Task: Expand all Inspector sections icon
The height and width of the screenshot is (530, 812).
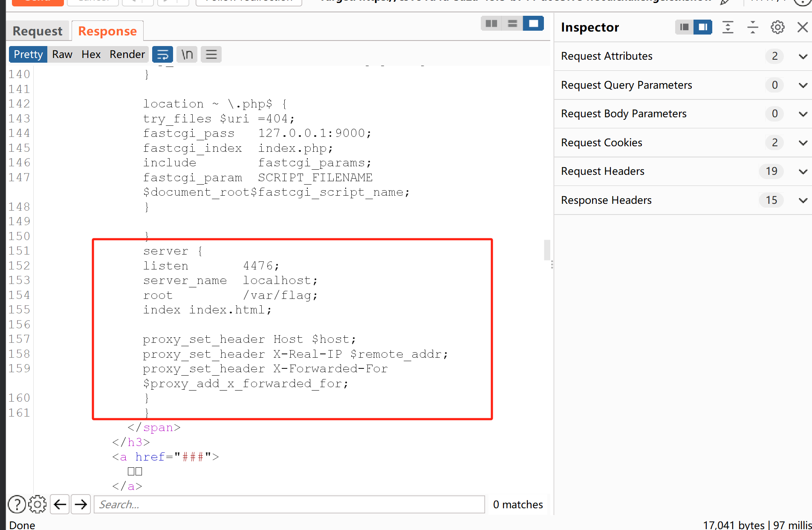Action: coord(728,27)
